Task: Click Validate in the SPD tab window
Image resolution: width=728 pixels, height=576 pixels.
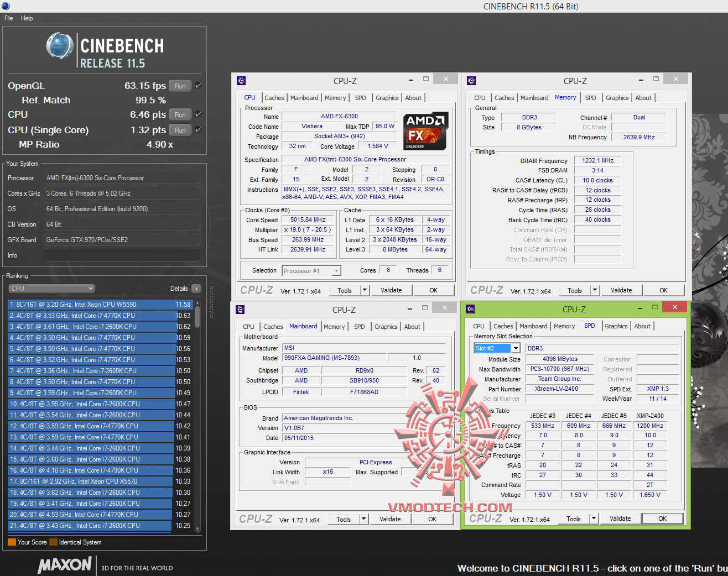Action: point(620,519)
